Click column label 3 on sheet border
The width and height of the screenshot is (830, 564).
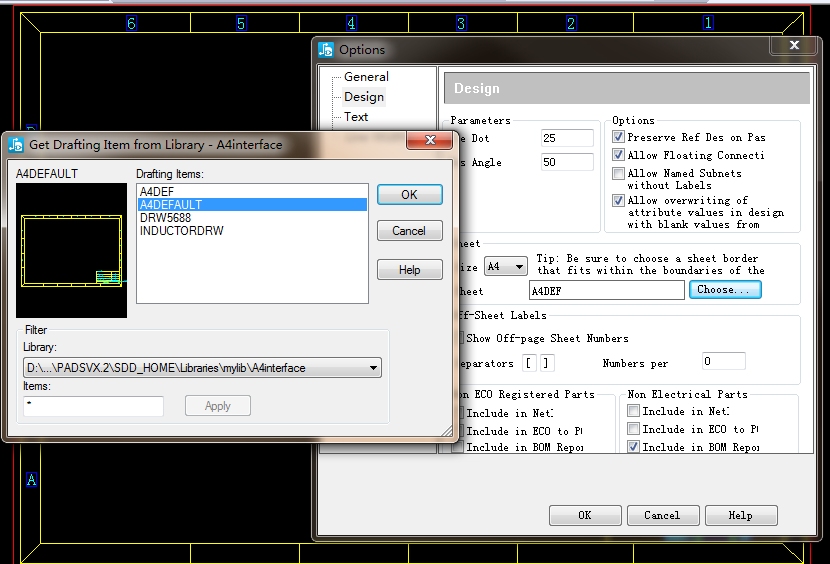[461, 23]
